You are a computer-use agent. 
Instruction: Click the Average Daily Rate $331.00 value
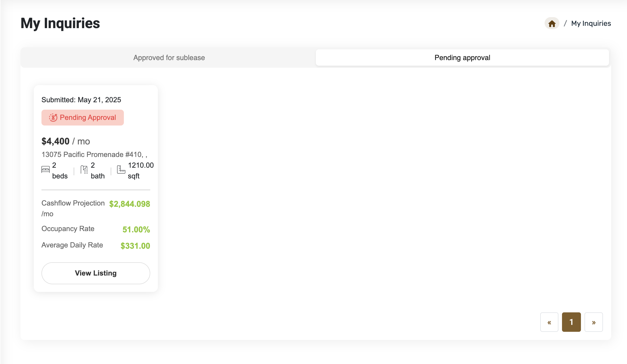point(135,246)
